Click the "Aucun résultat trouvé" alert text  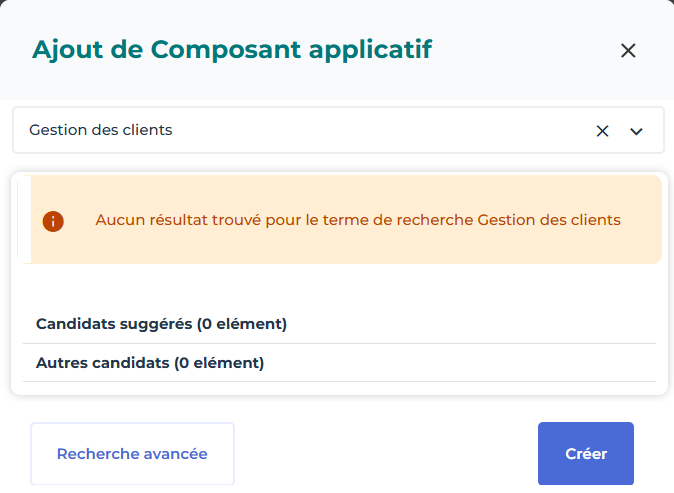coord(358,220)
